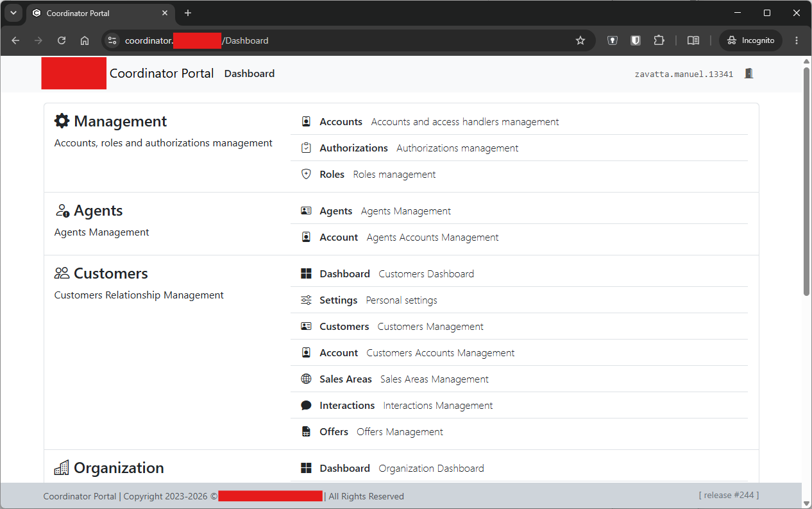Go back to previous page
Screen dimensions: 812x509
tap(15, 40)
